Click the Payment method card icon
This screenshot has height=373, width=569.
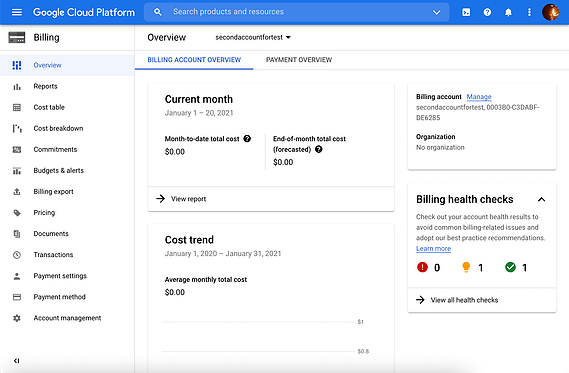[17, 297]
